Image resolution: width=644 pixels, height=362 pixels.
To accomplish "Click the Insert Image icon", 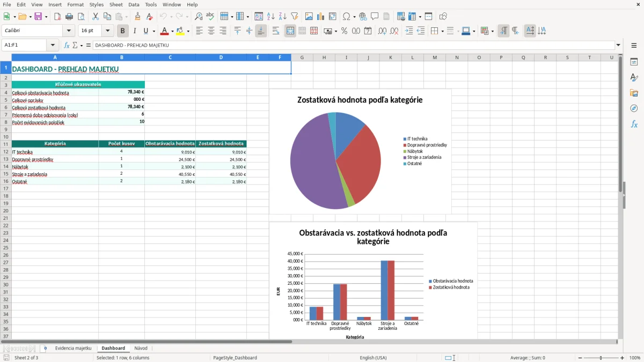I will 309,17.
